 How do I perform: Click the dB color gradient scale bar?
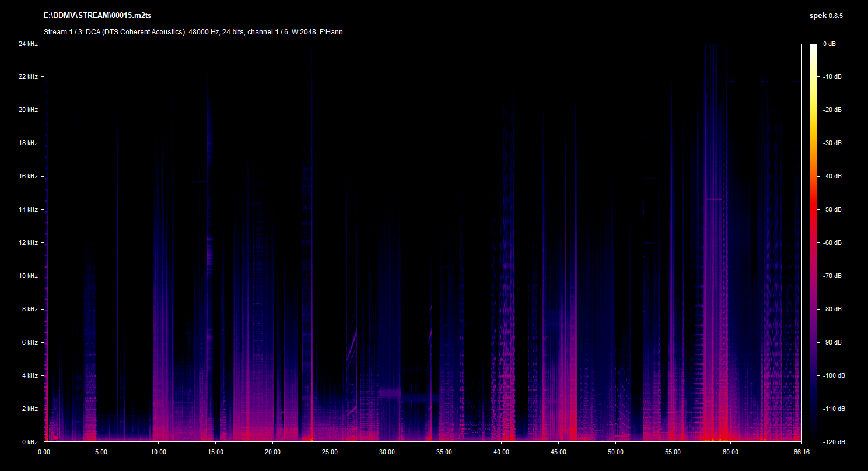point(813,242)
